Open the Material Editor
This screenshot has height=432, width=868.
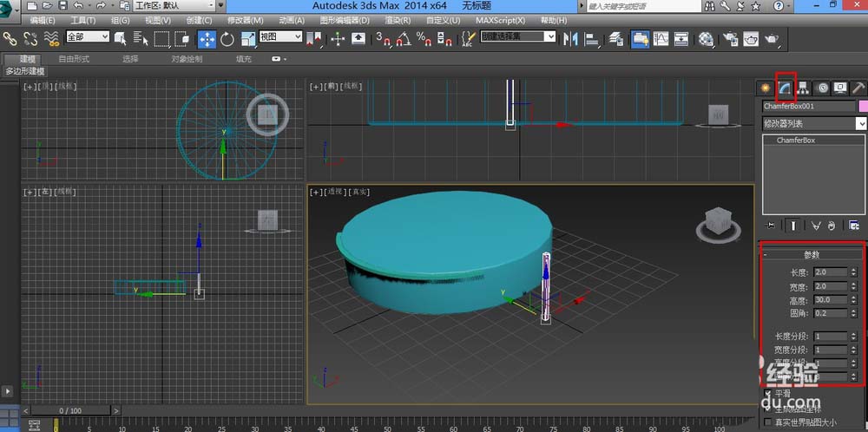[705, 39]
